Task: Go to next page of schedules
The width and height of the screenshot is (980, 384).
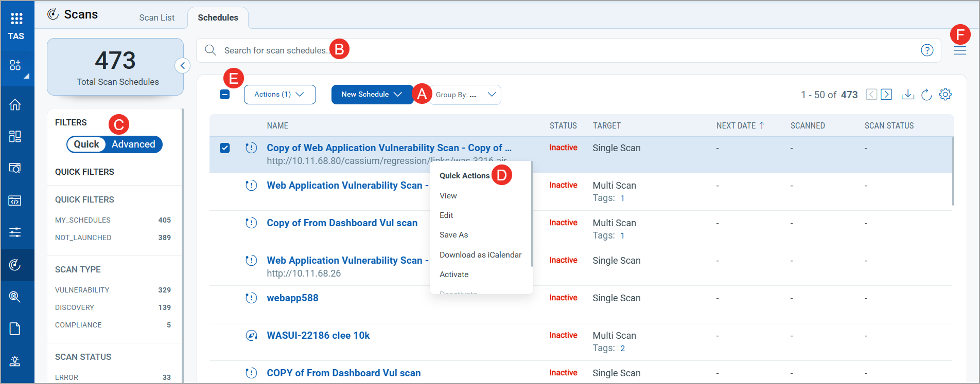Action: coord(886,95)
